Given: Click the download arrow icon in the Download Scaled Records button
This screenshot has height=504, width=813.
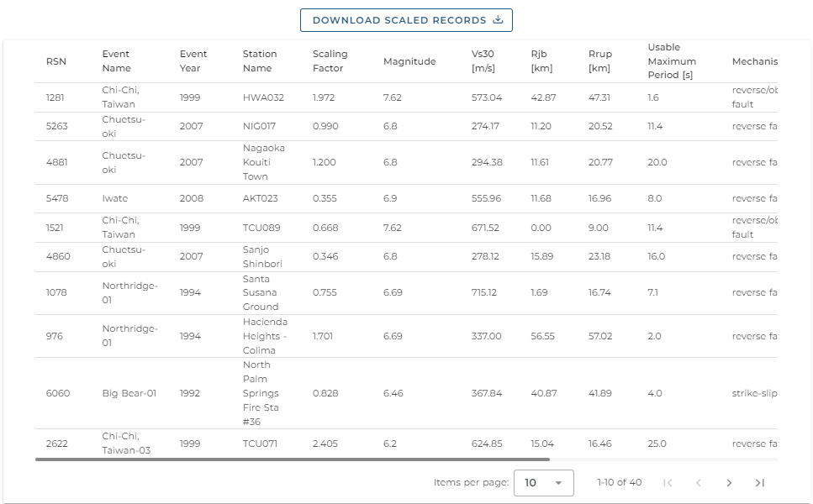Looking at the screenshot, I should (498, 19).
